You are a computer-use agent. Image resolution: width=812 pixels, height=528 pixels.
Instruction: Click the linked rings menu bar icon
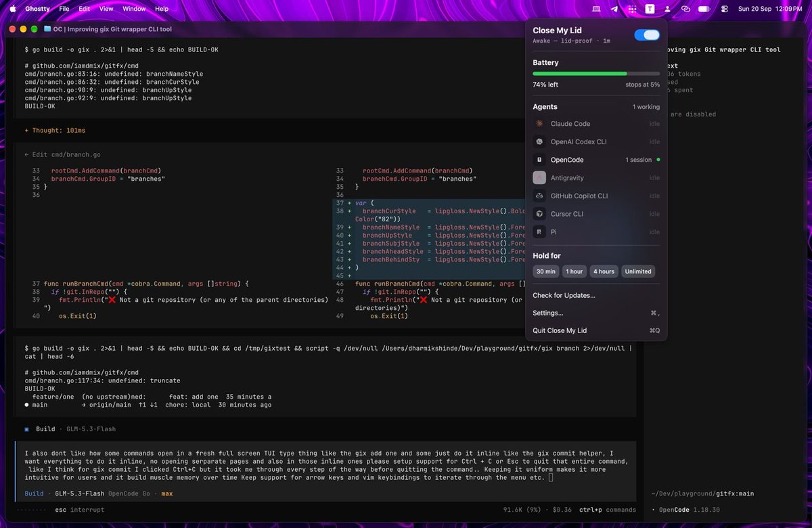pos(685,9)
